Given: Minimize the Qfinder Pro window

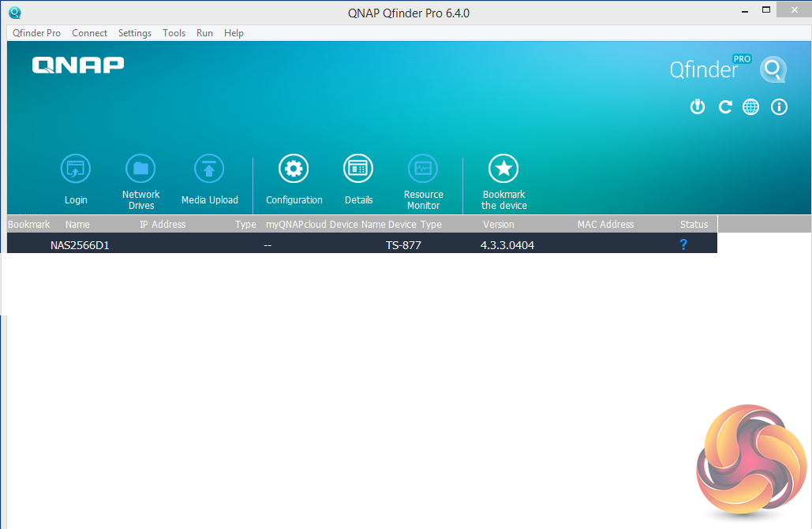Looking at the screenshot, I should click(x=745, y=11).
